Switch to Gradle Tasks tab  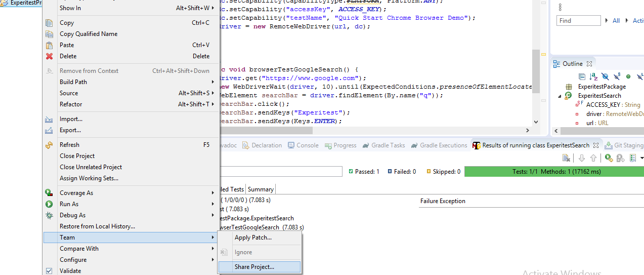coord(383,145)
